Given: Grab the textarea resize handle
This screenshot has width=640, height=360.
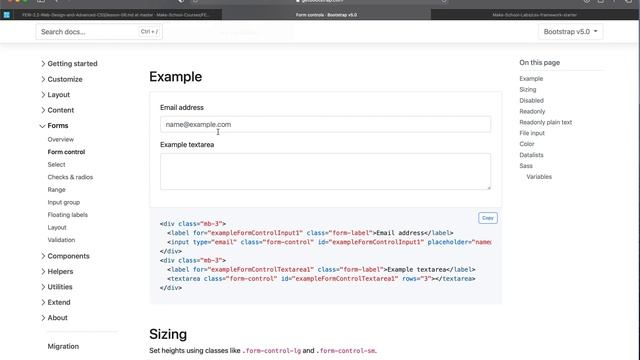Looking at the screenshot, I should pyautogui.click(x=488, y=187).
